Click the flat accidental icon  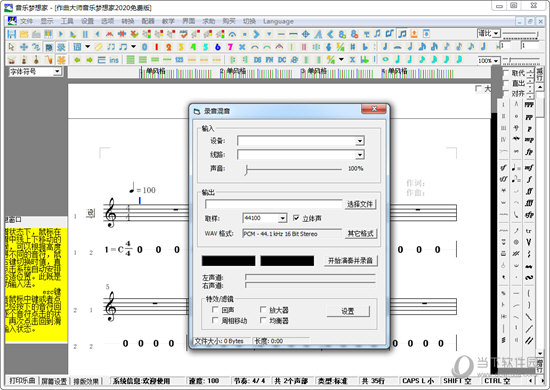click(x=365, y=47)
